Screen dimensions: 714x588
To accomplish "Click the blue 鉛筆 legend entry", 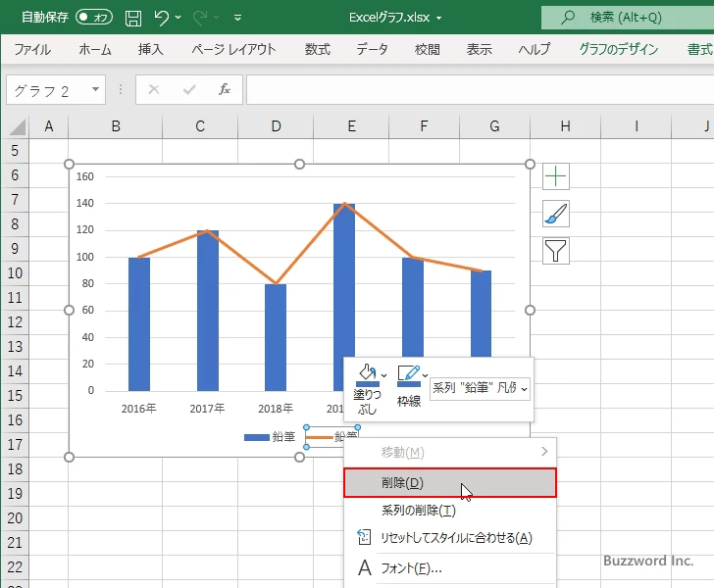I will coord(270,437).
